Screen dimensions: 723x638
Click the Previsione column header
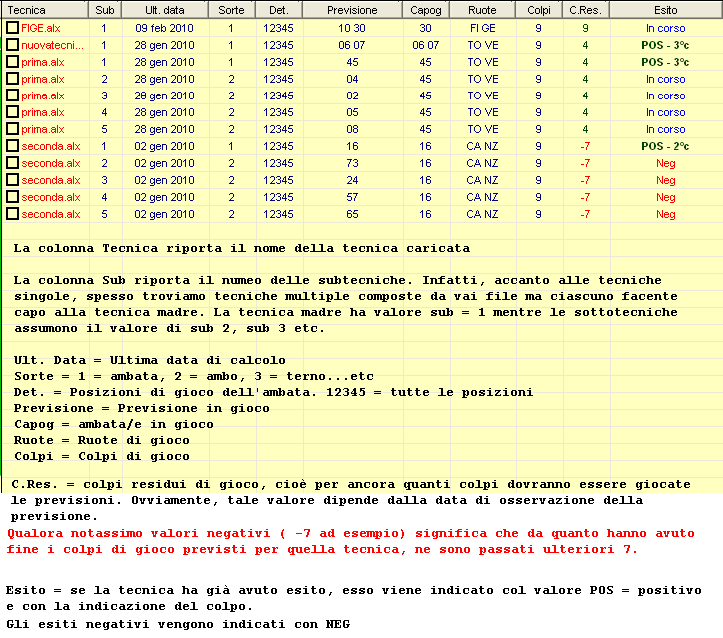coord(352,10)
